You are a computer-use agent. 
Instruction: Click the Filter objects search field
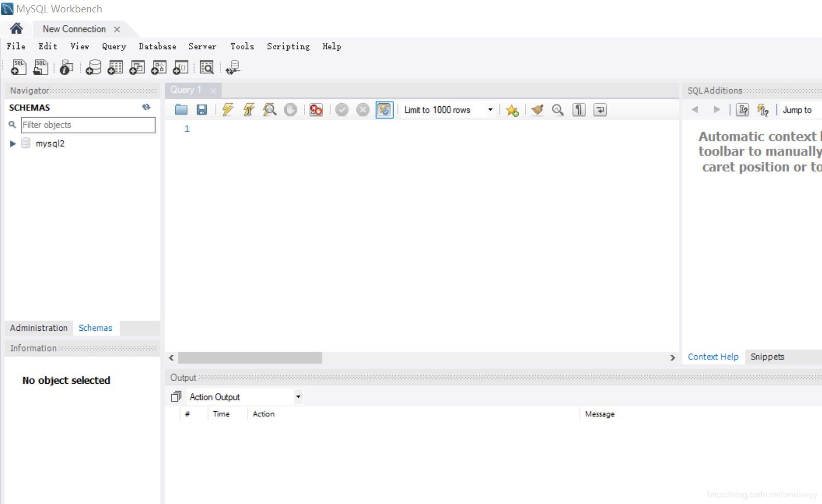(88, 125)
